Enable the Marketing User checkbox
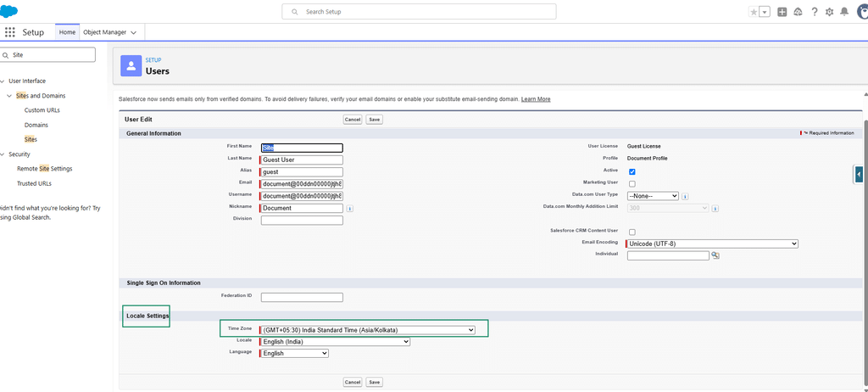 coord(632,183)
